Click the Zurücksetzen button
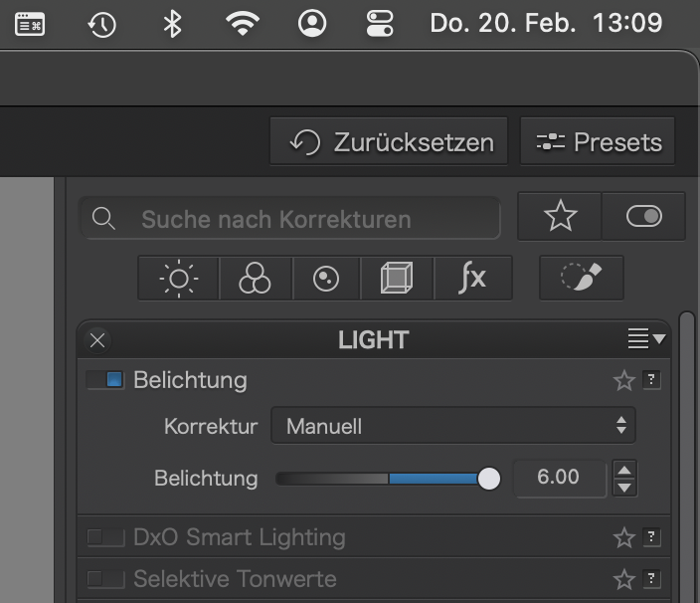Screen dimensions: 700x603 coord(389,142)
